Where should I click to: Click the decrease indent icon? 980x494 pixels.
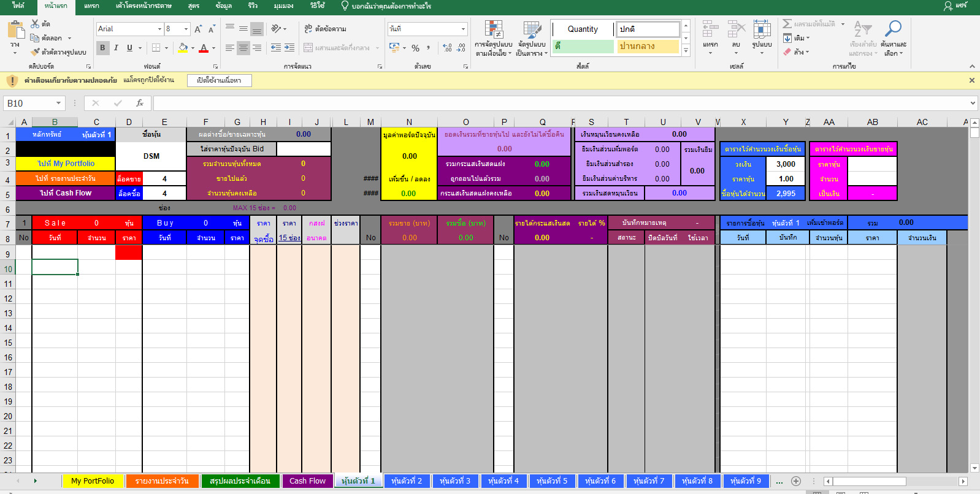click(x=276, y=47)
